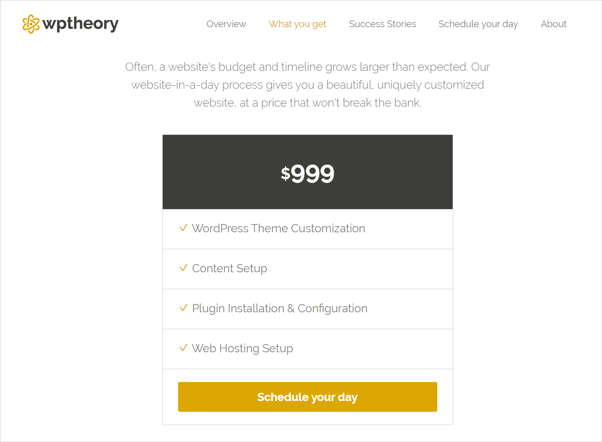Select the WordPress Theme Customization row text

pos(278,228)
